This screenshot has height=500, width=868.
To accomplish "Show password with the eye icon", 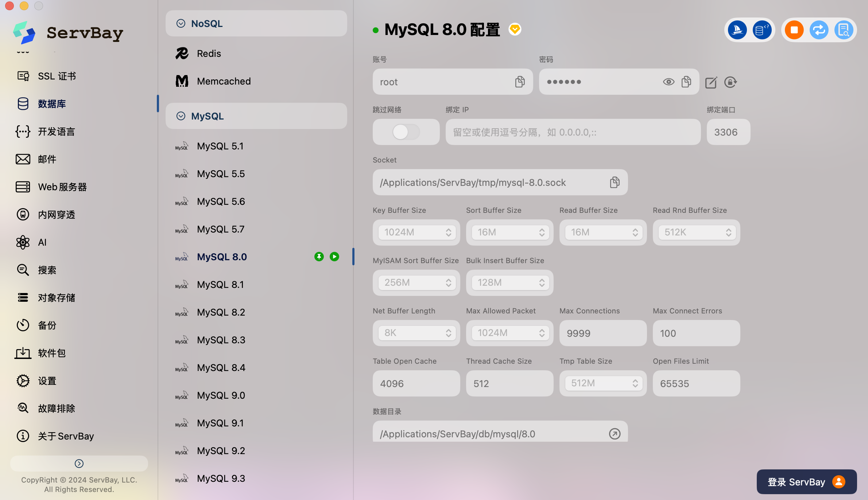I will [x=668, y=82].
